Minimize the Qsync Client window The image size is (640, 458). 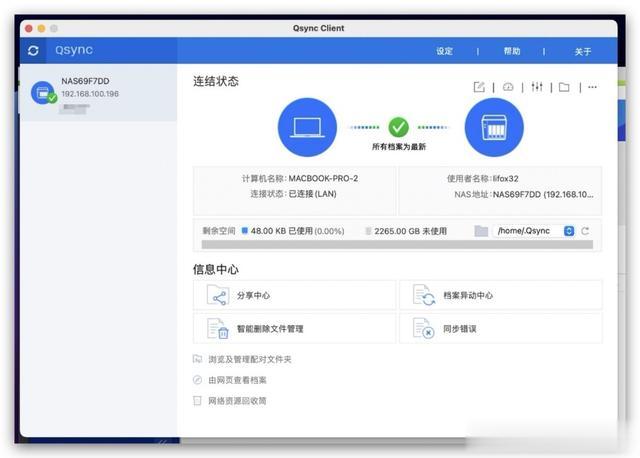(41, 29)
